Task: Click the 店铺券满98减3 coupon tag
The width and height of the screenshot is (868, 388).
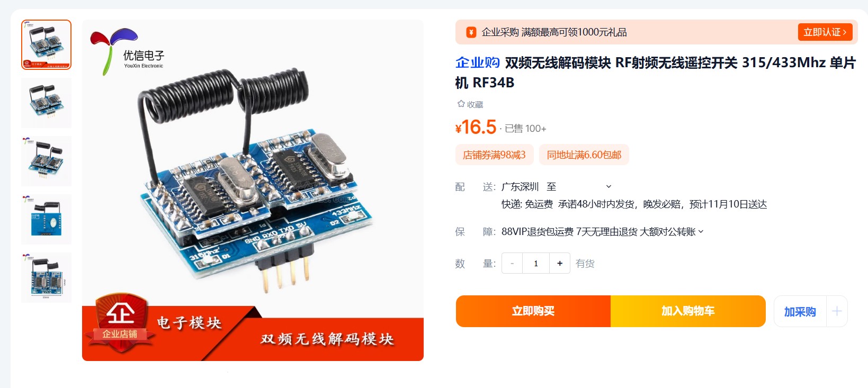Action: 494,155
